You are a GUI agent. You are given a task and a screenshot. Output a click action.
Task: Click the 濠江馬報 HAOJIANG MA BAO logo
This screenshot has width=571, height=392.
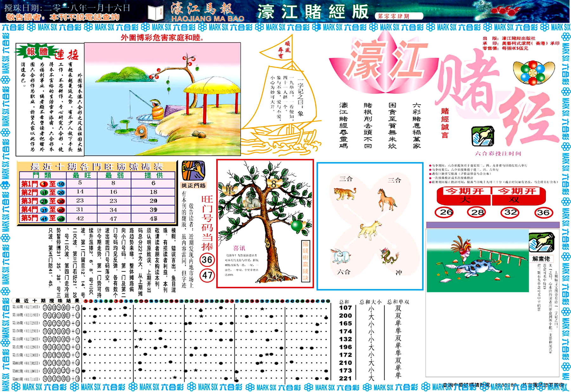coord(208,13)
